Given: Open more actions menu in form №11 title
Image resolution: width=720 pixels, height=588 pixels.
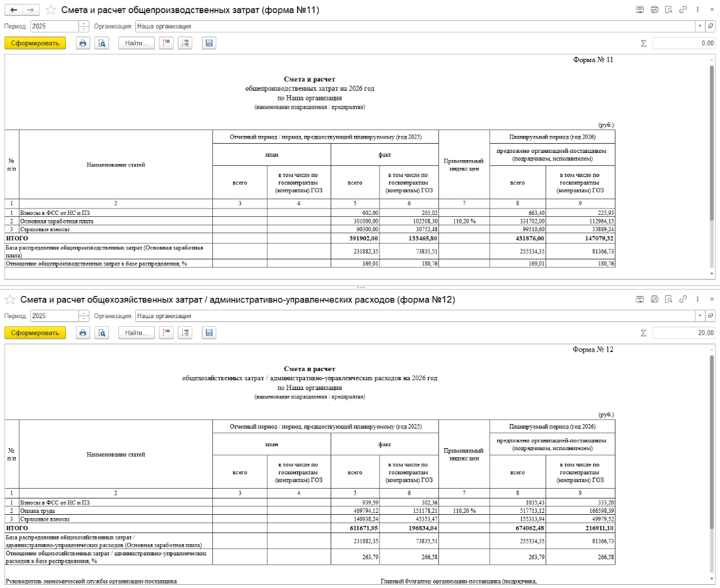Looking at the screenshot, I should click(x=698, y=10).
